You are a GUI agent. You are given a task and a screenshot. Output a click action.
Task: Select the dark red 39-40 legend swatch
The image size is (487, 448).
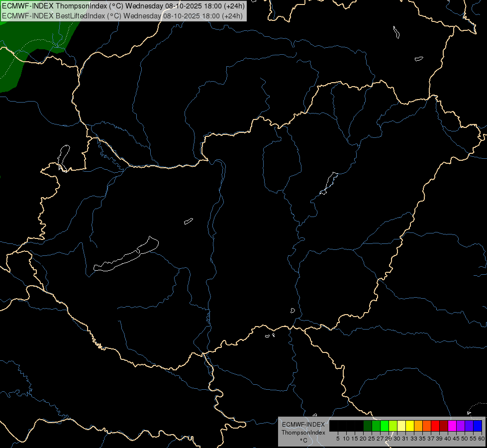[x=444, y=426]
